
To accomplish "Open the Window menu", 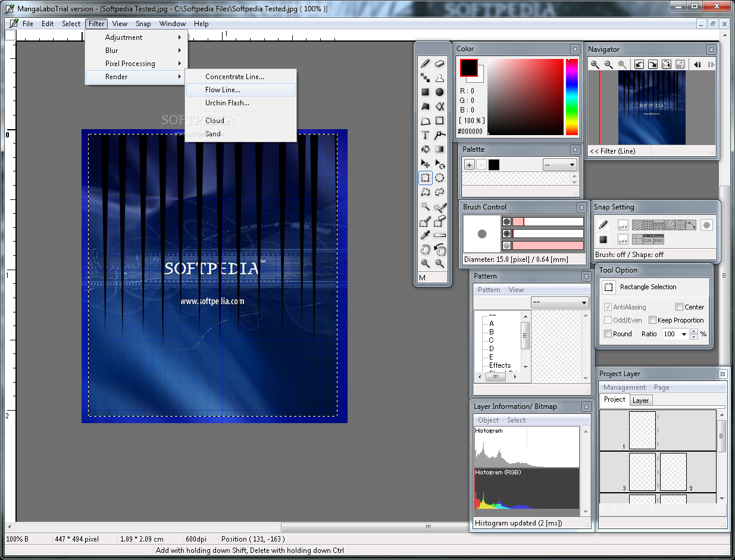I will point(173,24).
